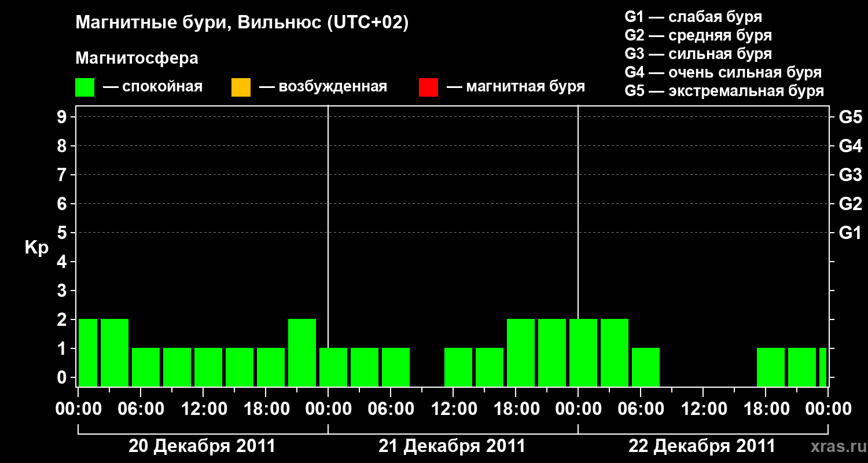The image size is (868, 463).
Task: Click the orange 'возбужденная' legend swatch
Action: 241,87
